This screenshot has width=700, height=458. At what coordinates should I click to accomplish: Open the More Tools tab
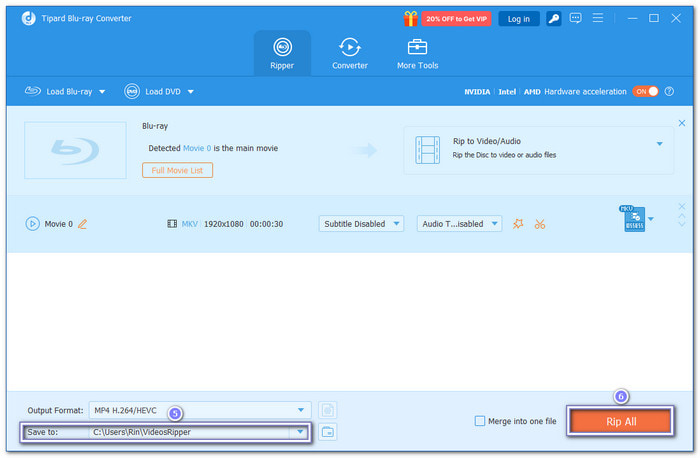point(417,54)
